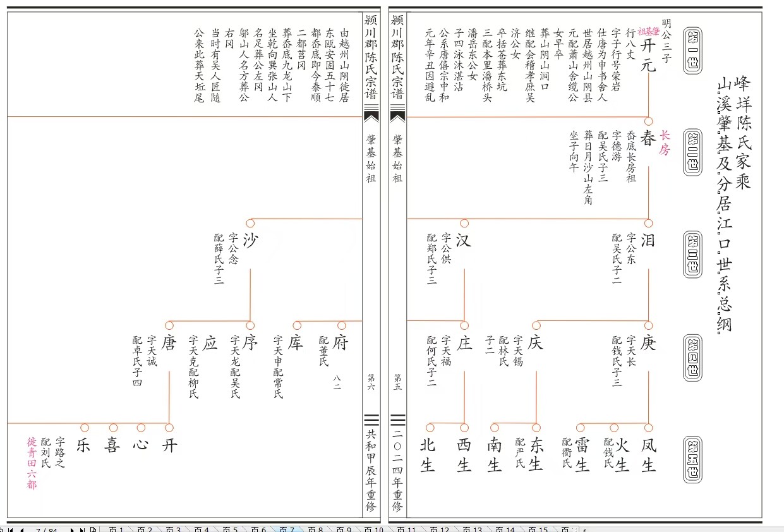Click the name 沙 on the left page
Screen dimensions: 784x532
pyautogui.click(x=250, y=241)
